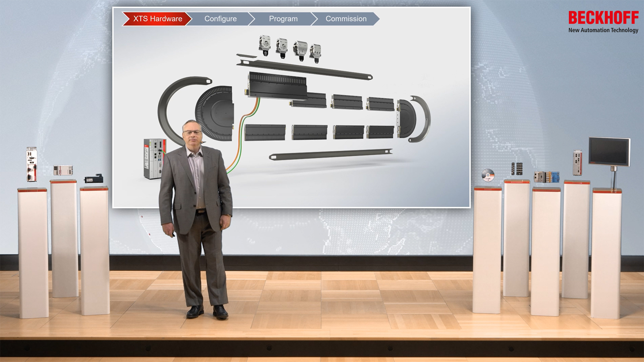The image size is (644, 362).
Task: Select the XTS Hardware step
Action: [157, 19]
